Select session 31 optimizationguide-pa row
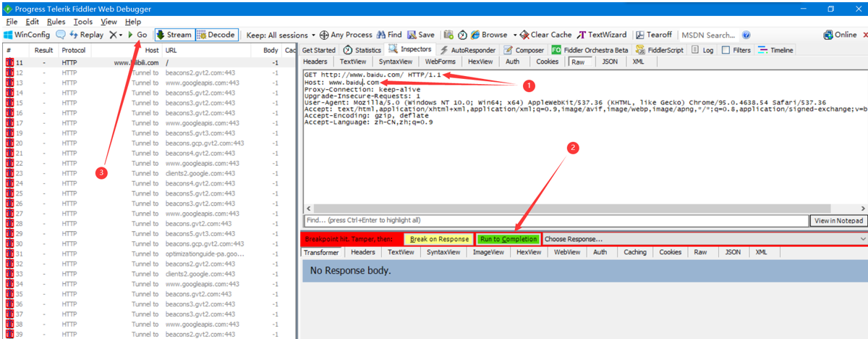This screenshot has height=339, width=868. 148,254
